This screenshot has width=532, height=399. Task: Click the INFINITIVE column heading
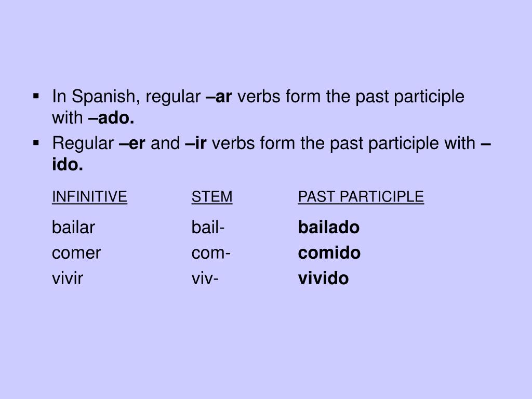[89, 197]
